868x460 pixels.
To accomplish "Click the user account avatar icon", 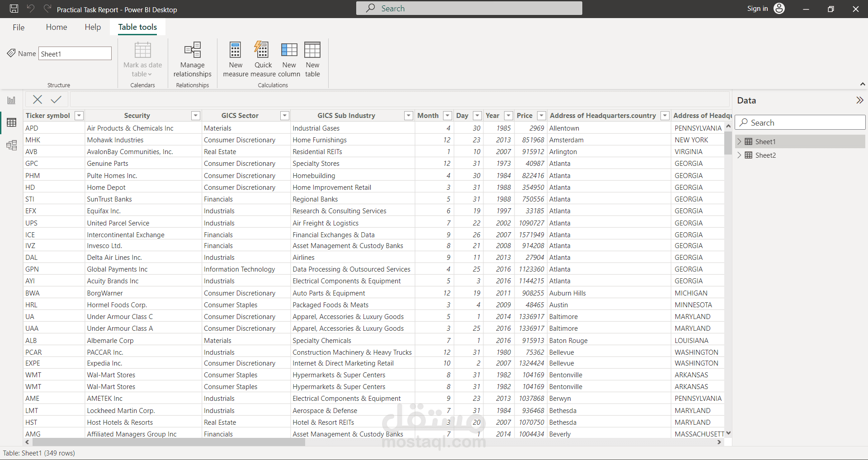I will (779, 9).
